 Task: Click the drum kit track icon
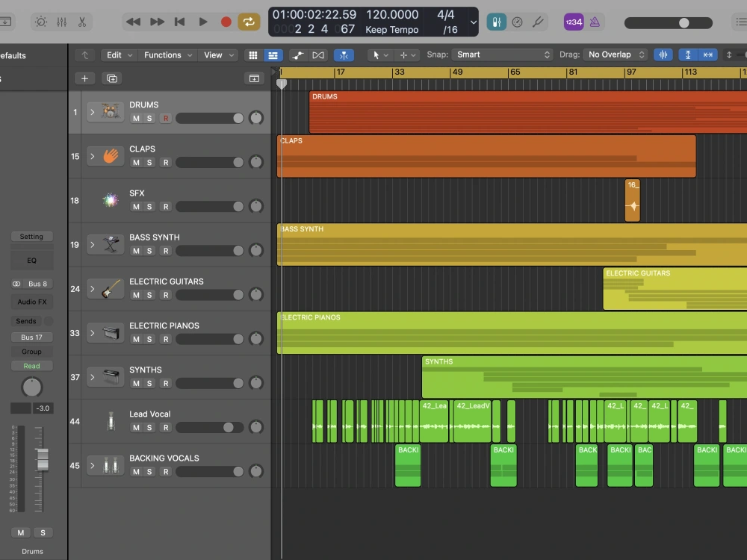click(x=111, y=112)
